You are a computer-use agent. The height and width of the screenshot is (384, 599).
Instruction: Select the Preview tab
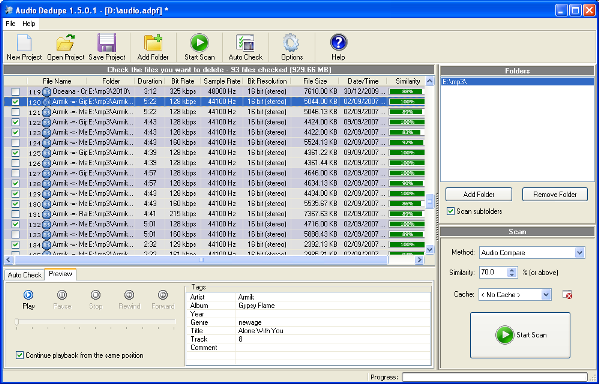pyautogui.click(x=60, y=274)
